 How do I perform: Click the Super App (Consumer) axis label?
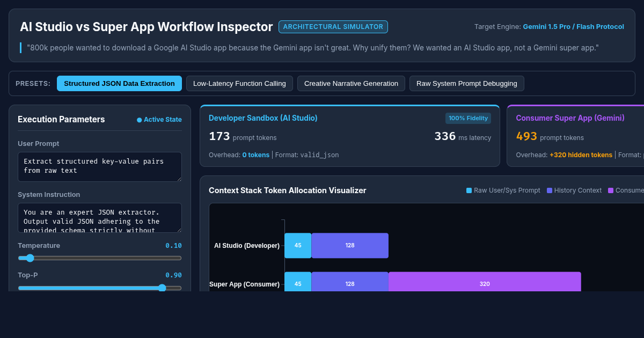click(x=244, y=284)
